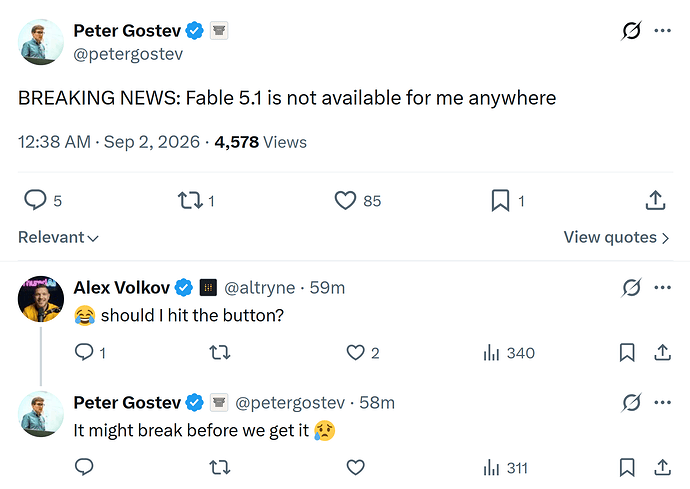View analytics for Alex Volkov's 340 views

coord(509,353)
